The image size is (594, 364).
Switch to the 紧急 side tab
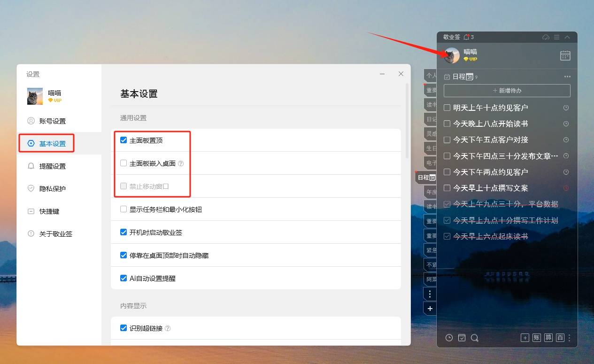point(431,250)
